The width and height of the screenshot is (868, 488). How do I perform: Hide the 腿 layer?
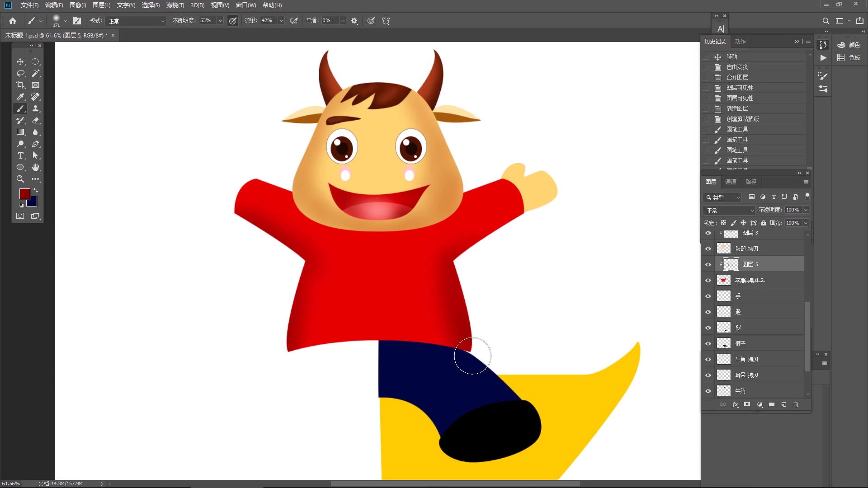(708, 328)
